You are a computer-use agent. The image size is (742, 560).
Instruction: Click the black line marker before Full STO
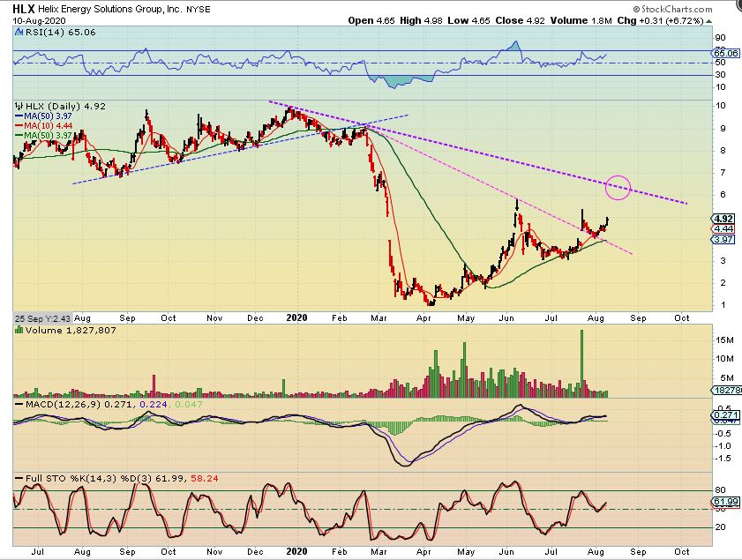pos(19,479)
